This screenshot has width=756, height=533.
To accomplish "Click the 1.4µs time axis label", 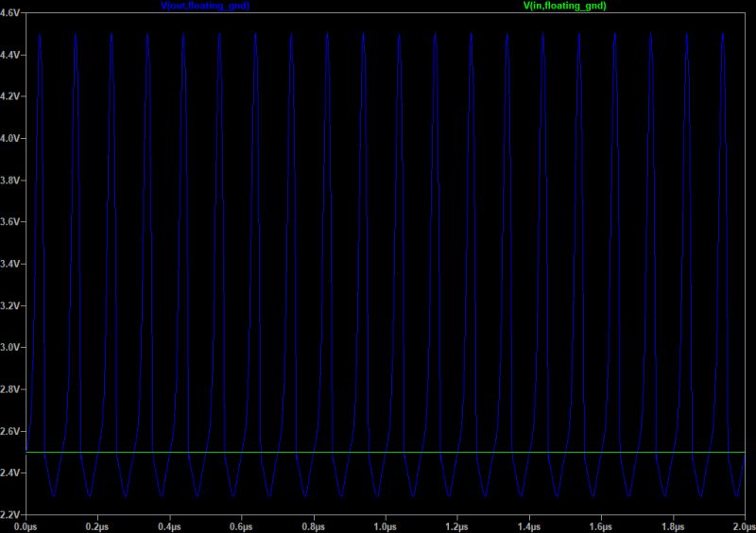I will pyautogui.click(x=529, y=526).
